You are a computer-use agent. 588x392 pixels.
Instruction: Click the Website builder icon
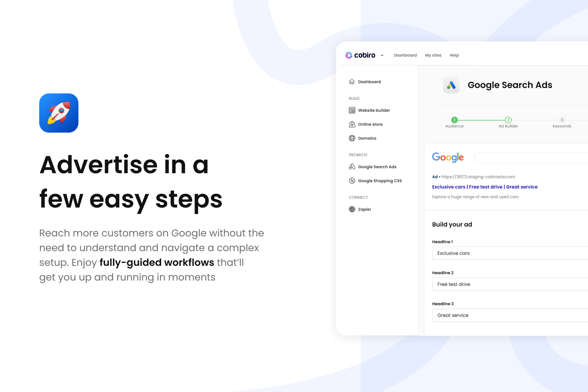point(352,110)
